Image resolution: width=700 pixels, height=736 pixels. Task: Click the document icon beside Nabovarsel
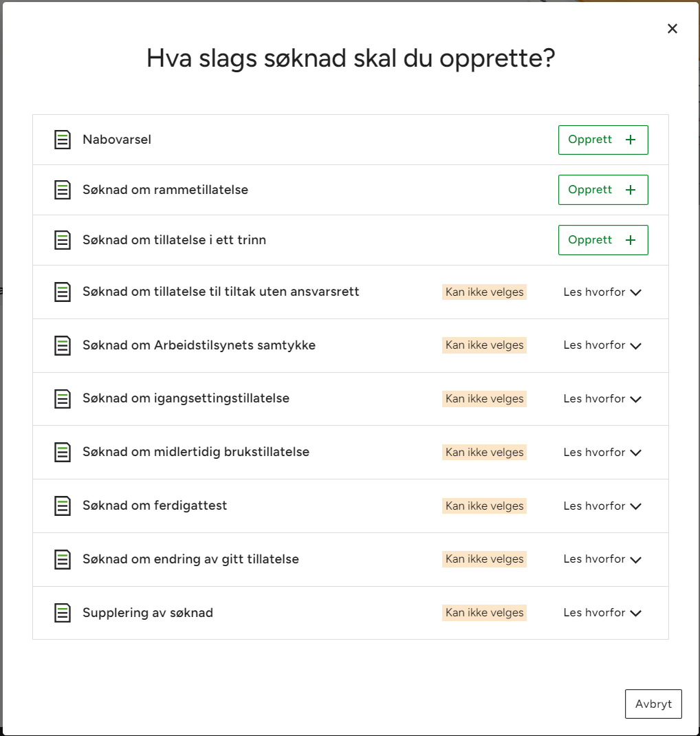pos(63,140)
